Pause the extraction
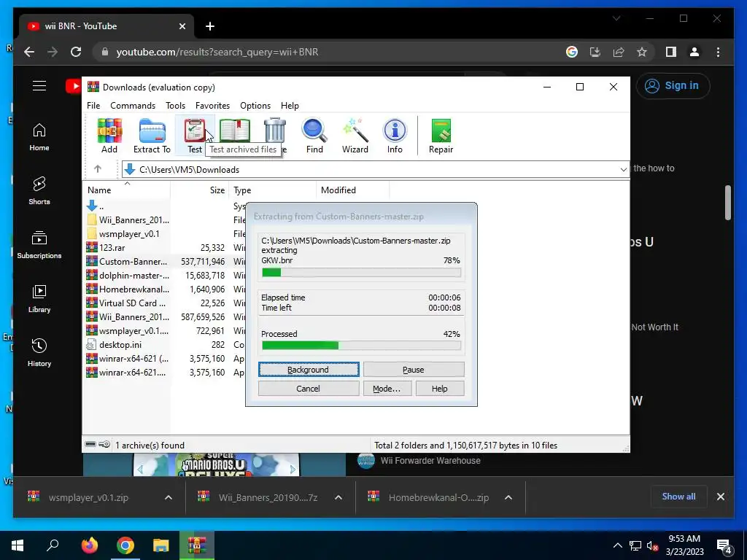This screenshot has width=747, height=560. pos(414,370)
